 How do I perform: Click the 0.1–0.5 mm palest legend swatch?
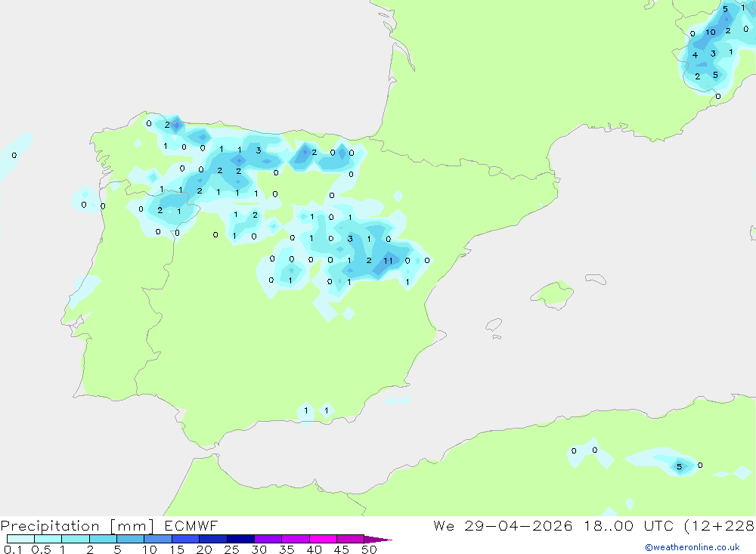[x=20, y=539]
